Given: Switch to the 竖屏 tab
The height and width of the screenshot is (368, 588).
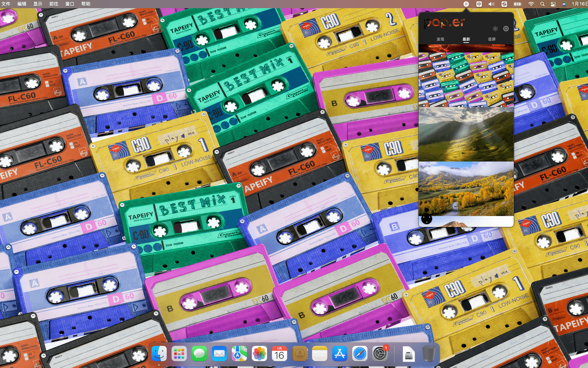Looking at the screenshot, I should [x=492, y=39].
